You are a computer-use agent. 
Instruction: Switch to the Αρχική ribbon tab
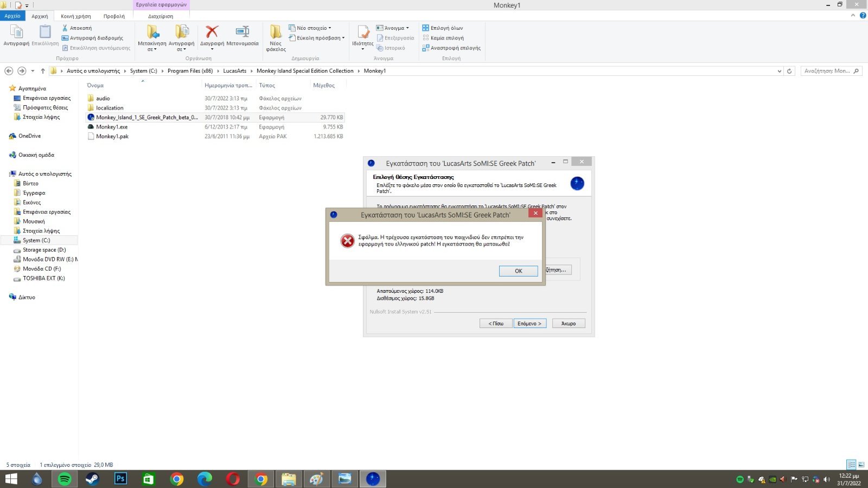click(40, 16)
